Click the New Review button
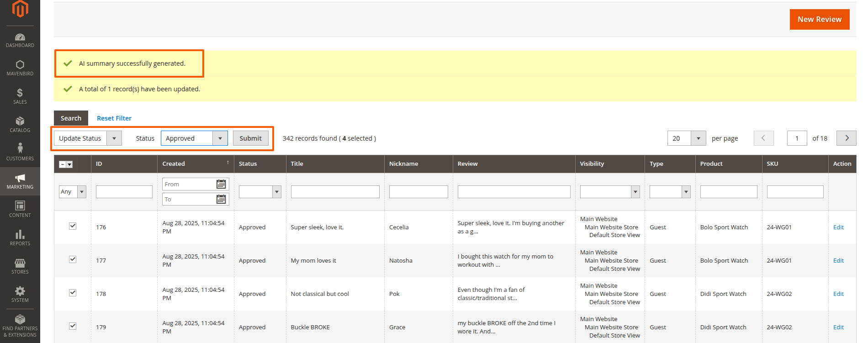Screen dimensions: 868x343 pyautogui.click(x=820, y=19)
